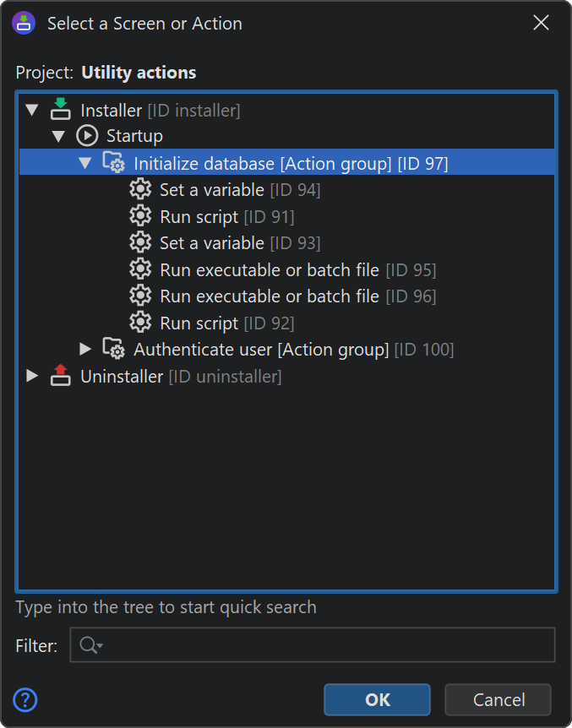Collapse the Installer tree node

coord(32,109)
